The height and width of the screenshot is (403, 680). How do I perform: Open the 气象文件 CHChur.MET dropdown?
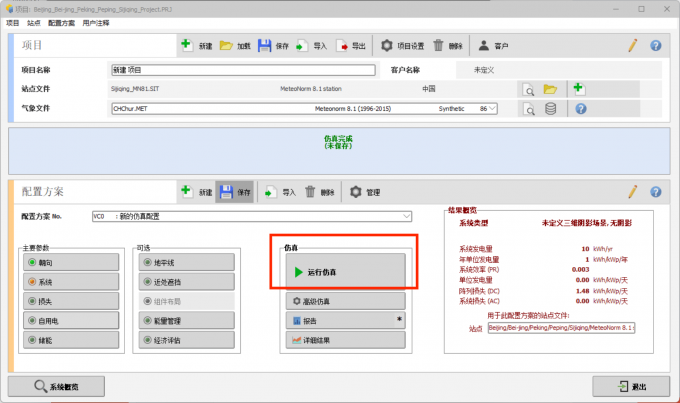493,108
